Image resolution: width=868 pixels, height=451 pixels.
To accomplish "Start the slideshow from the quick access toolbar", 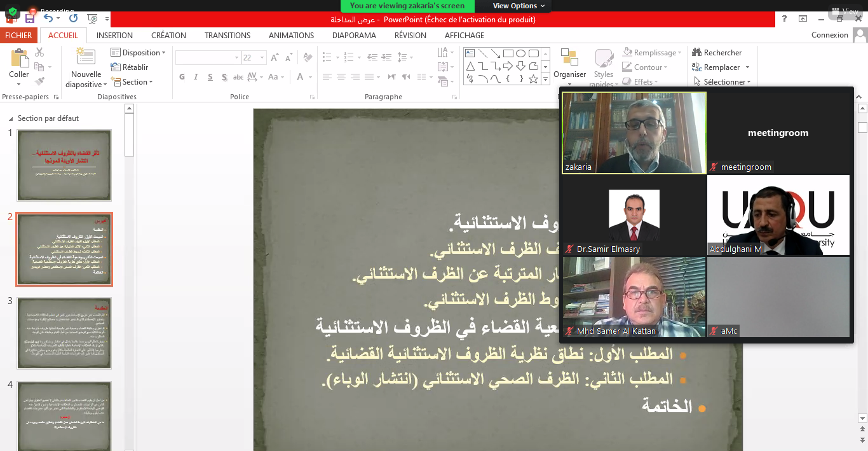I will click(93, 18).
